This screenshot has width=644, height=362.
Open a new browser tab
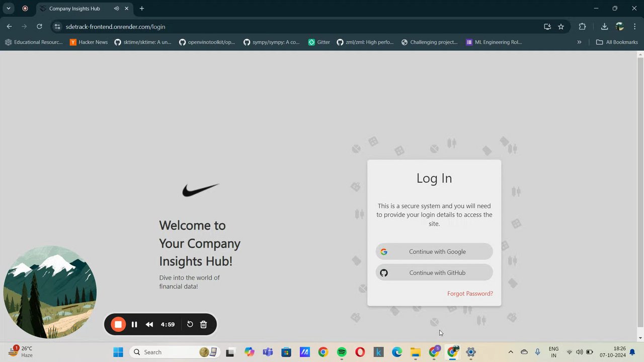click(142, 9)
